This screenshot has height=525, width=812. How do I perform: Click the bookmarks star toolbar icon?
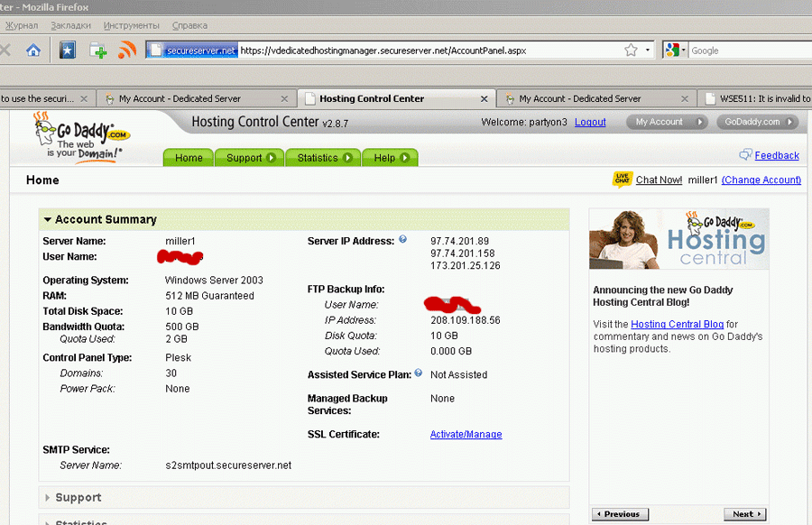[68, 51]
